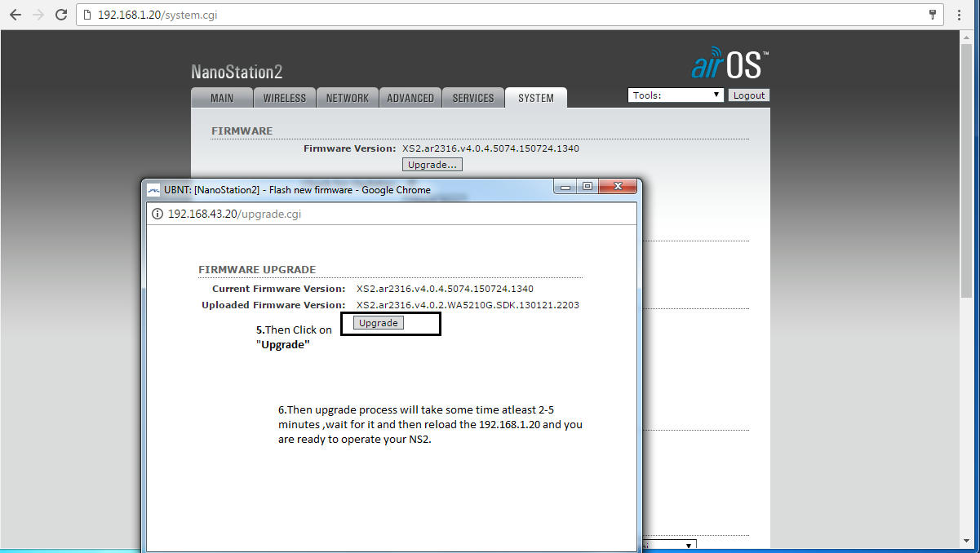The height and width of the screenshot is (553, 980).
Task: Go to the ADVANCED tab
Action: tap(410, 98)
